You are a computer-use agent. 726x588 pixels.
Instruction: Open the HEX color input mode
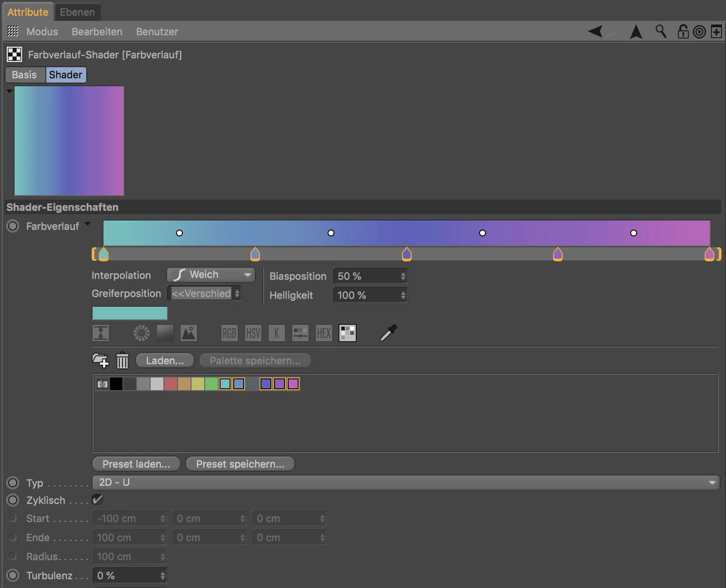[324, 333]
